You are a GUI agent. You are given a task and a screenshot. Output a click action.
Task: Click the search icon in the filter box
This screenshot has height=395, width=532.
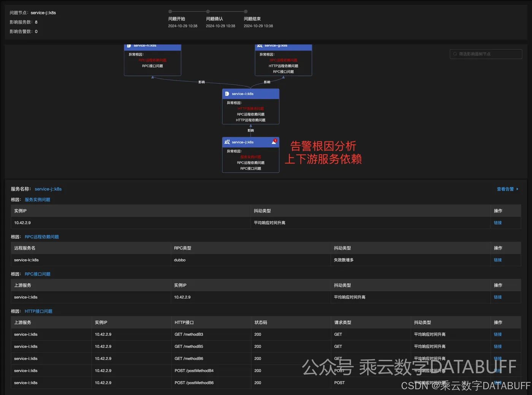[455, 54]
